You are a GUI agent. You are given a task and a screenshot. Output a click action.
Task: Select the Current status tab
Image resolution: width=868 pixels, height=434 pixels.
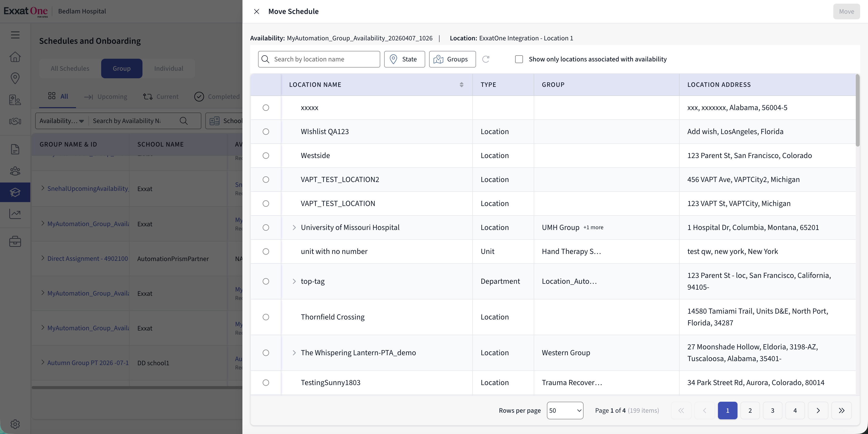(x=161, y=96)
